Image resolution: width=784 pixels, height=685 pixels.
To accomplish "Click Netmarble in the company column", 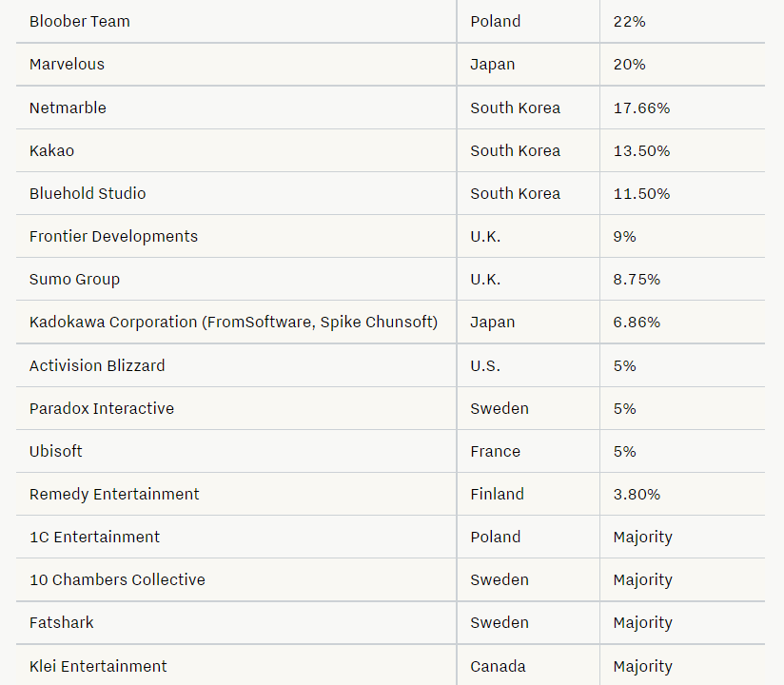I will 68,108.
